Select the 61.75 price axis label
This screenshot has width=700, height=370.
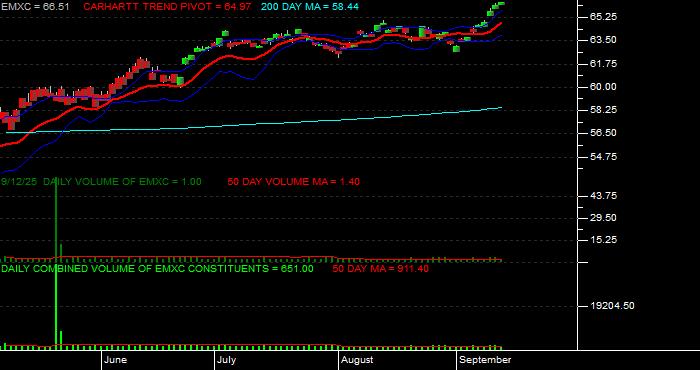click(x=604, y=64)
